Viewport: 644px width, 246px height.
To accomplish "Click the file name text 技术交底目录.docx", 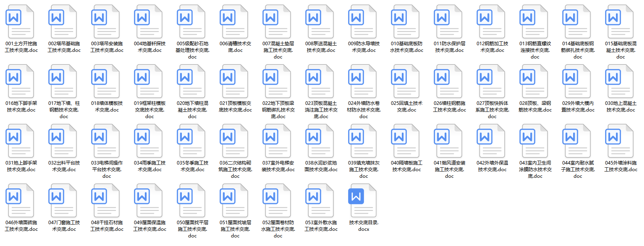I will click(x=364, y=226).
